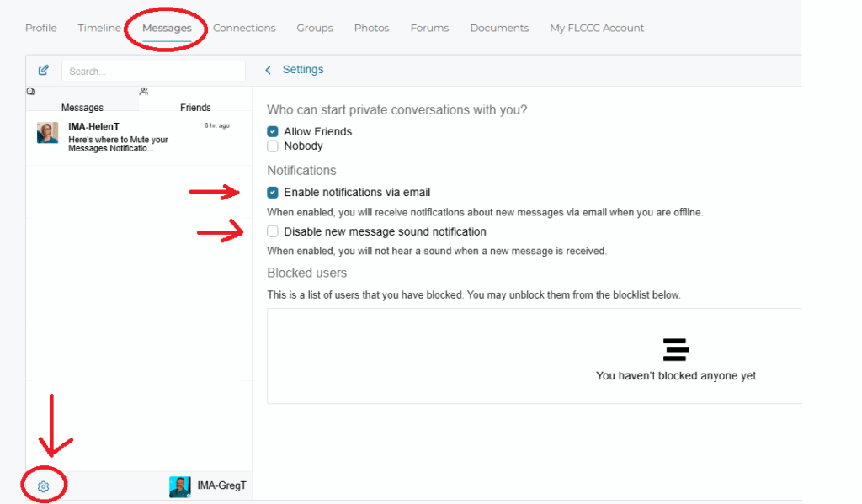
Task: Enable Disable new message sound notification
Action: (x=273, y=231)
